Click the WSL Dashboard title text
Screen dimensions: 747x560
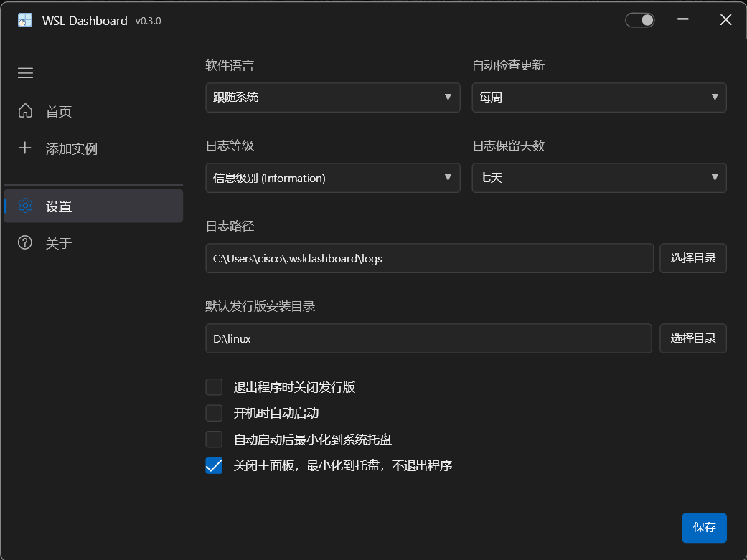coord(85,21)
